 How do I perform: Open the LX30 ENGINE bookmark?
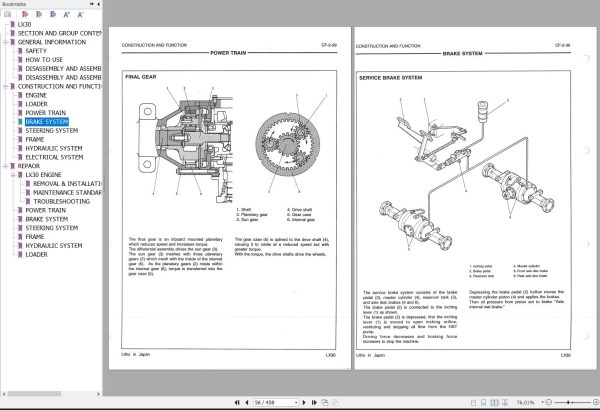(x=43, y=175)
